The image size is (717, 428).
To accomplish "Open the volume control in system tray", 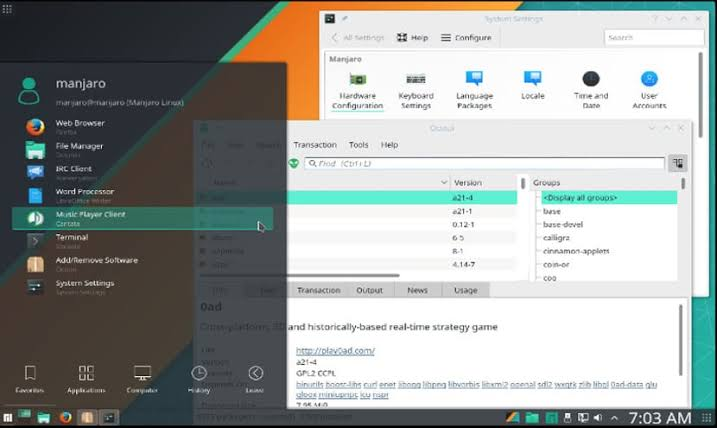I will tap(598, 417).
